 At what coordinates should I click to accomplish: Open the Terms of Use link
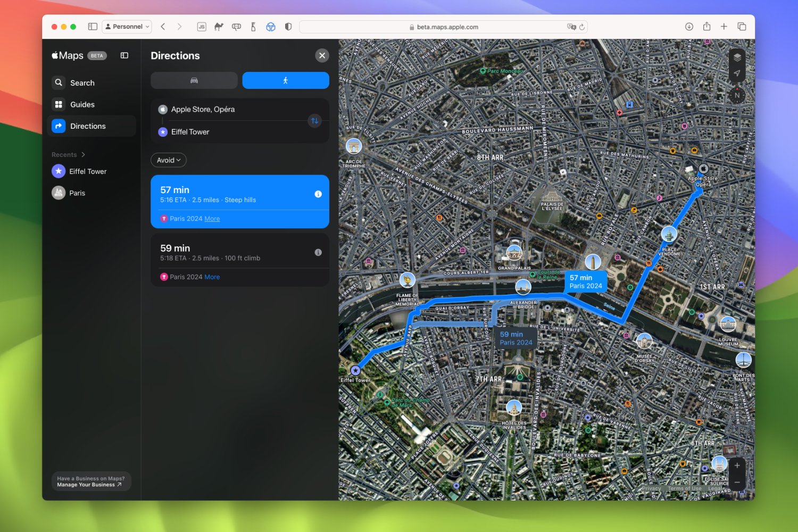(685, 488)
